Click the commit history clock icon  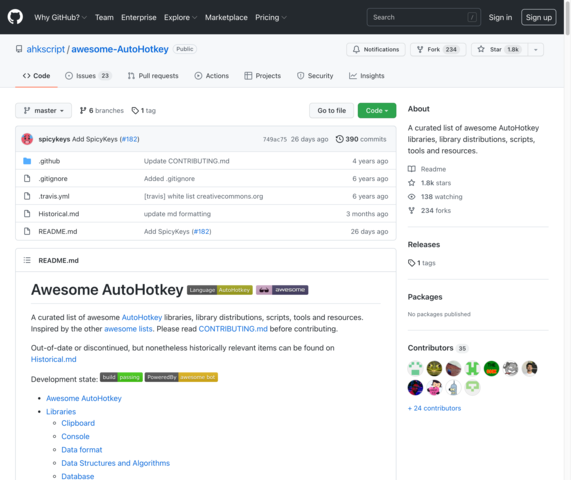click(x=339, y=139)
